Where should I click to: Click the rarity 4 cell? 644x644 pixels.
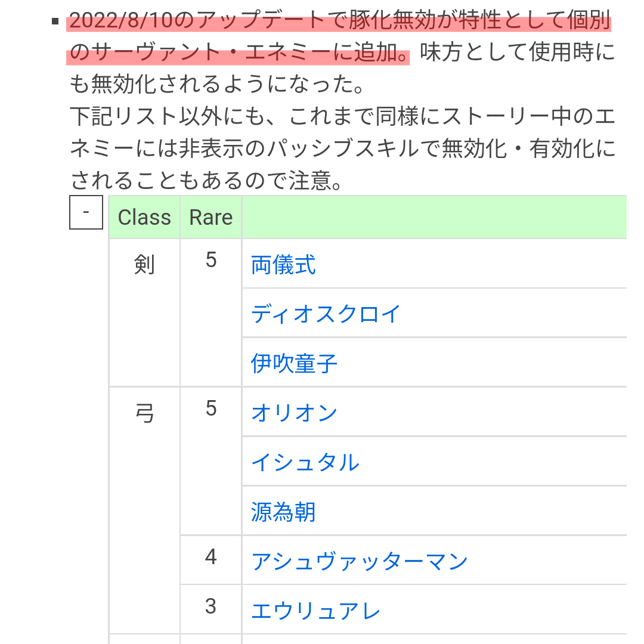pyautogui.click(x=210, y=558)
